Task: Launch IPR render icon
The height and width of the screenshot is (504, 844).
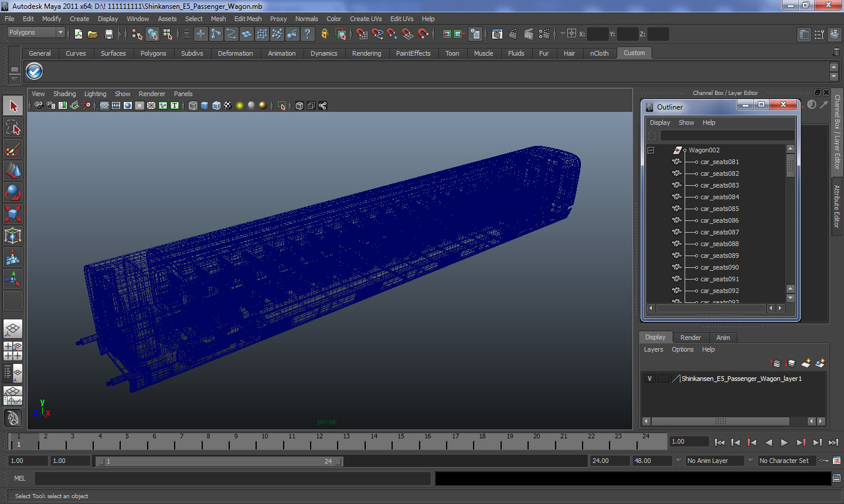Action: point(529,34)
